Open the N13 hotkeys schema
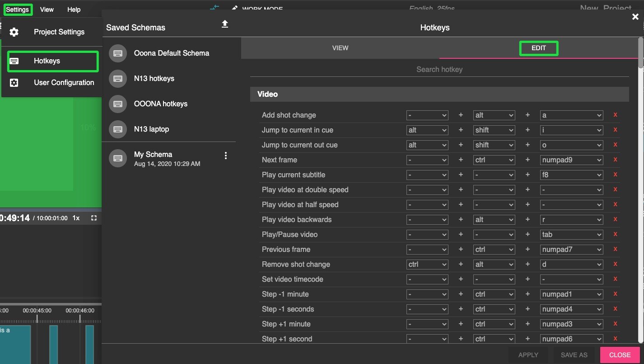Screen dimensions: 644x364 coord(155,78)
